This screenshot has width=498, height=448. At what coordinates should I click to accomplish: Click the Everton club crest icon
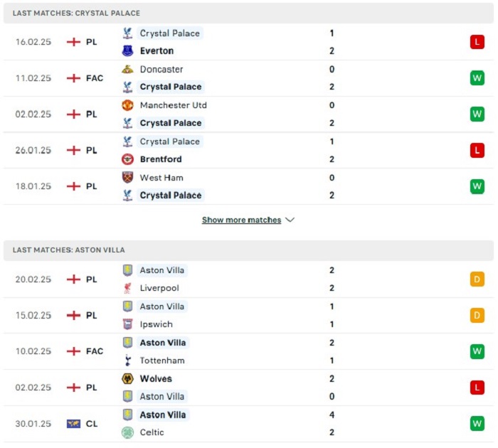click(x=127, y=50)
